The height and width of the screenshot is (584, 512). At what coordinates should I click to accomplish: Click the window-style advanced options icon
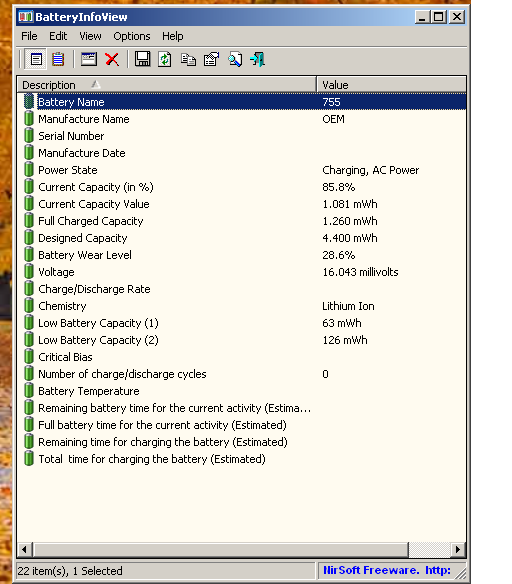[x=89, y=59]
